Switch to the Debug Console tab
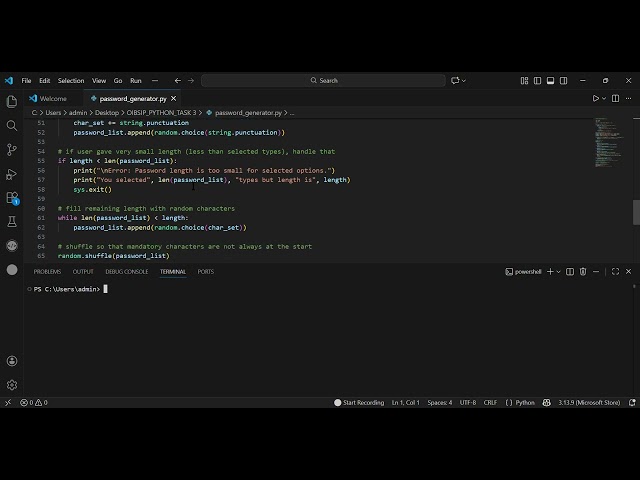 (x=127, y=271)
